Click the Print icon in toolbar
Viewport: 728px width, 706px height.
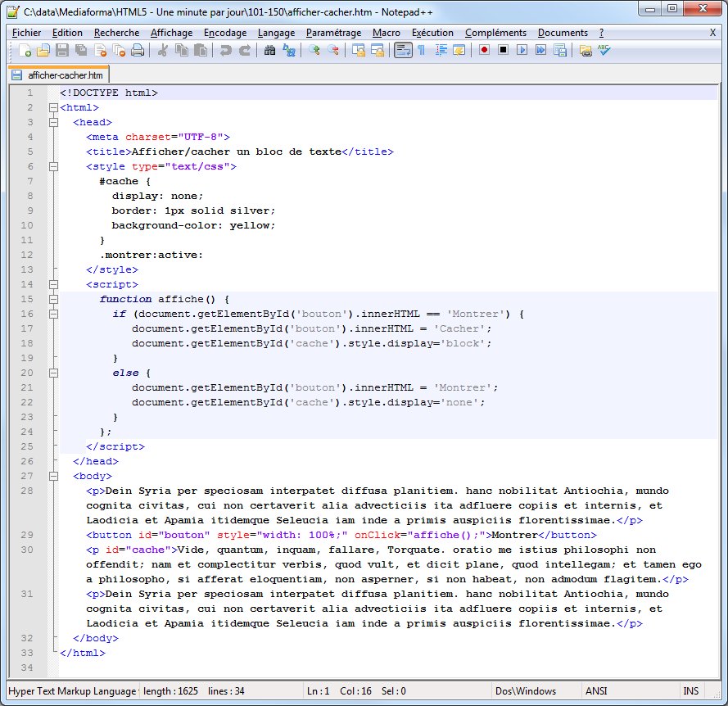pos(138,51)
